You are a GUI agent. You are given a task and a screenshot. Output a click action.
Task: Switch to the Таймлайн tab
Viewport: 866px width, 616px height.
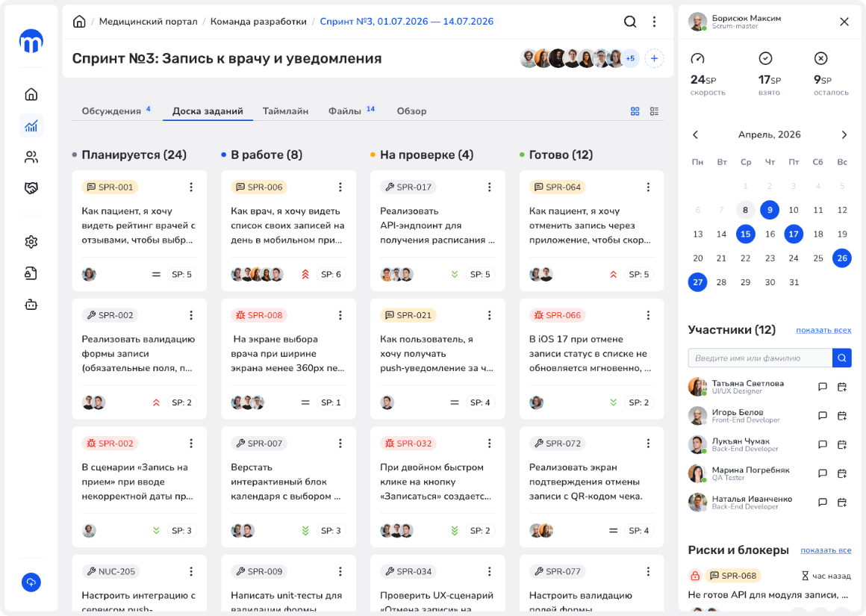[285, 111]
